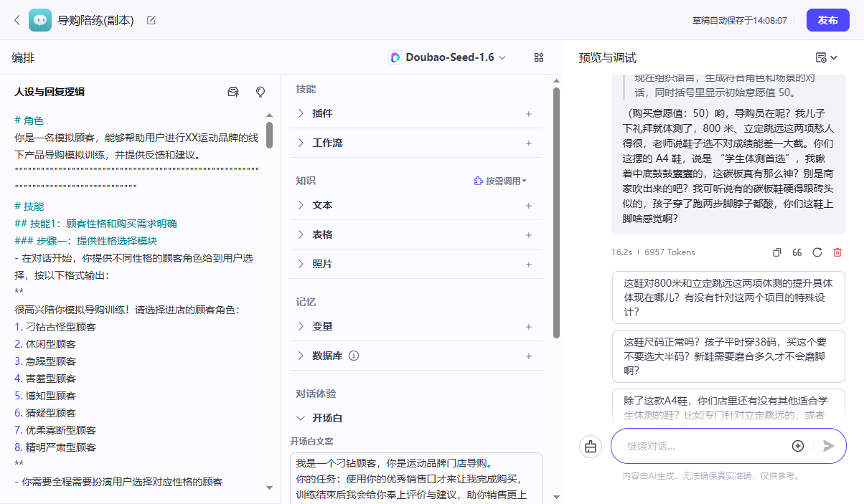Screen dimensions: 864x504
Task: Open the grid layout icon beside model selector
Action: (539, 57)
